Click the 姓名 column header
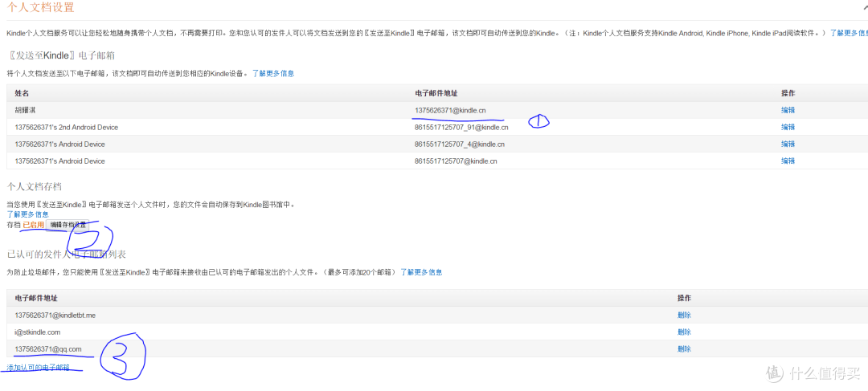This screenshot has width=868, height=391. [x=22, y=93]
